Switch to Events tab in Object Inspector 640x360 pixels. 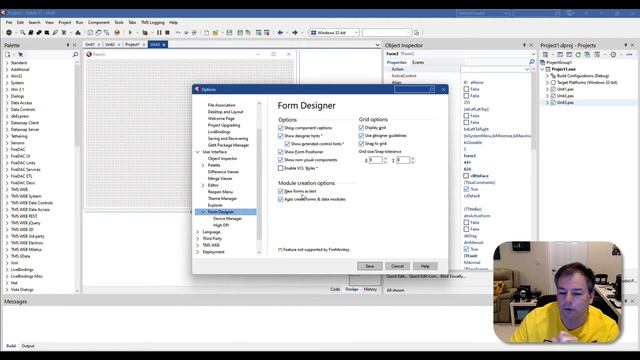[x=418, y=62]
